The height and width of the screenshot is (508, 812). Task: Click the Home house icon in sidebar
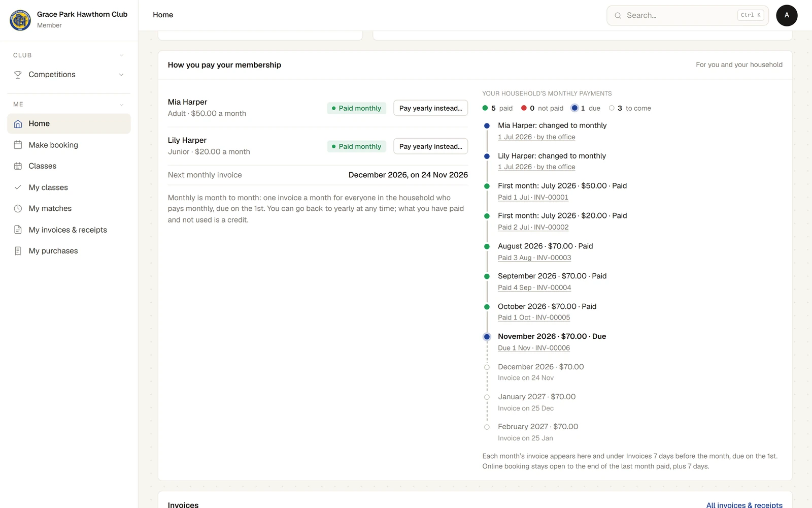coord(18,124)
